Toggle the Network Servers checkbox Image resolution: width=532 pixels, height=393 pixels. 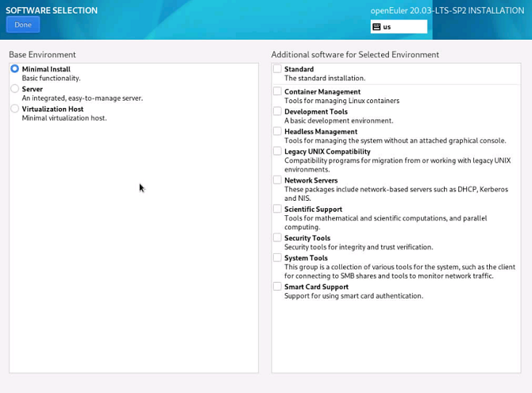277,180
